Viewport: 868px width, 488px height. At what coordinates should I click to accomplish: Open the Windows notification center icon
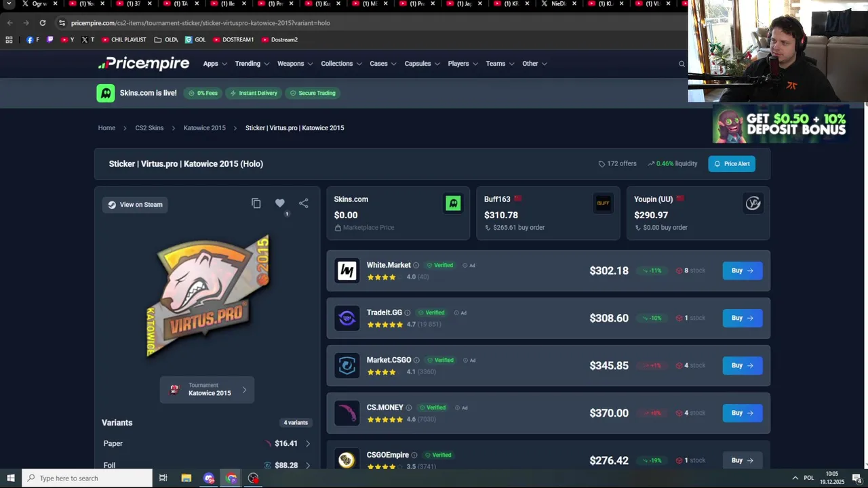[857, 478]
